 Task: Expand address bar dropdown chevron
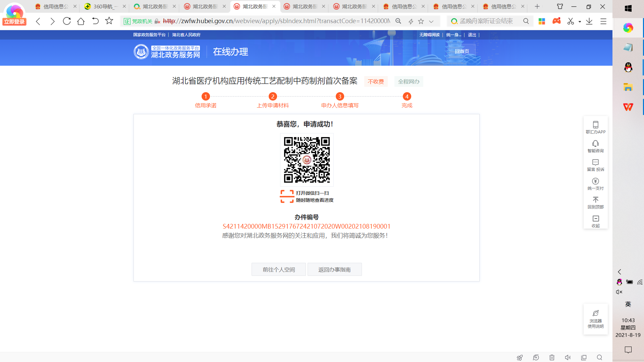431,21
